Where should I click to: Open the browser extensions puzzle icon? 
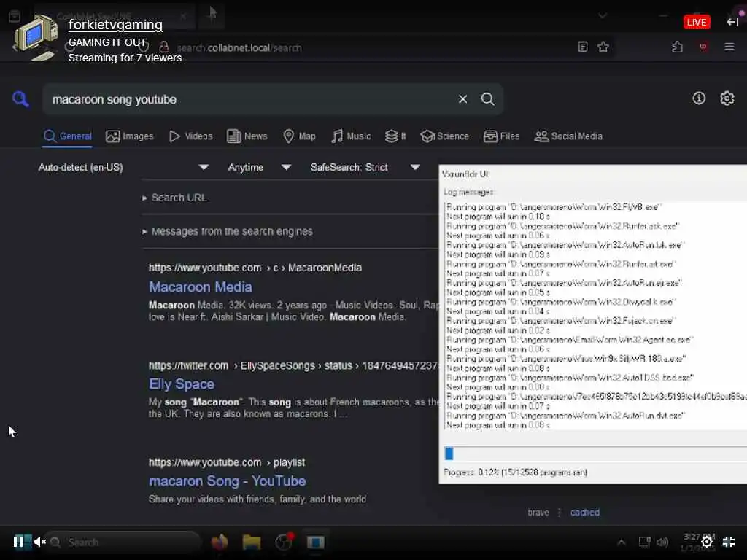coord(677,47)
